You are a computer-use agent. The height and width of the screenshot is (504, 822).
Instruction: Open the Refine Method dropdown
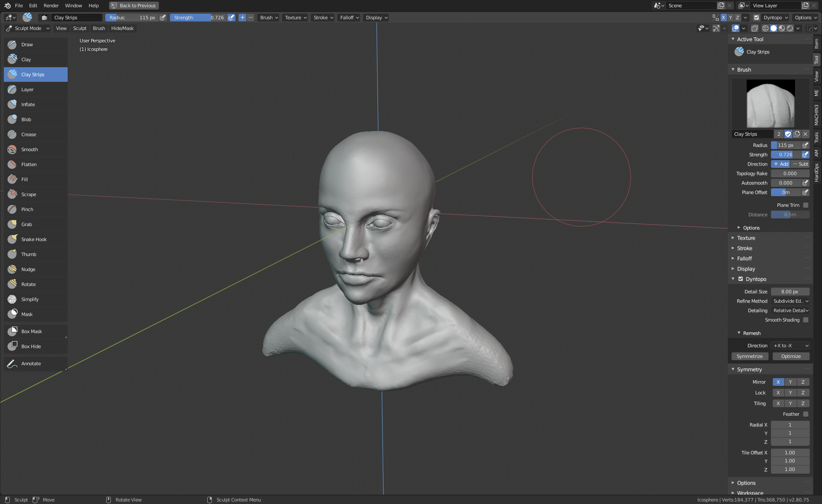(790, 301)
